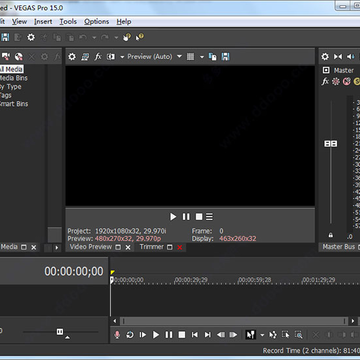Select the Tags tree item
360x360 pixels.
[x=6, y=95]
